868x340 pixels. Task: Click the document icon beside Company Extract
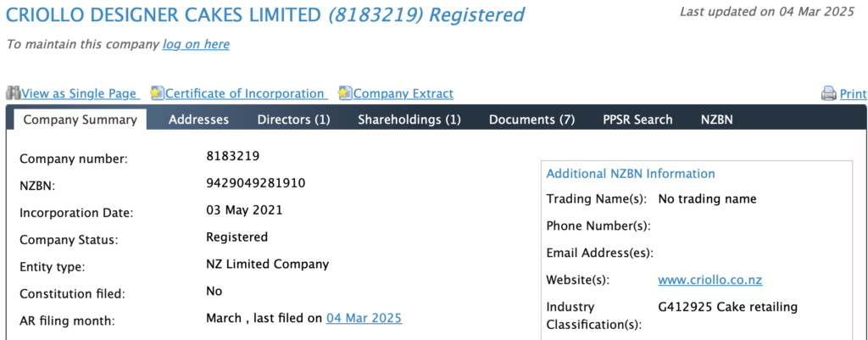pos(346,93)
